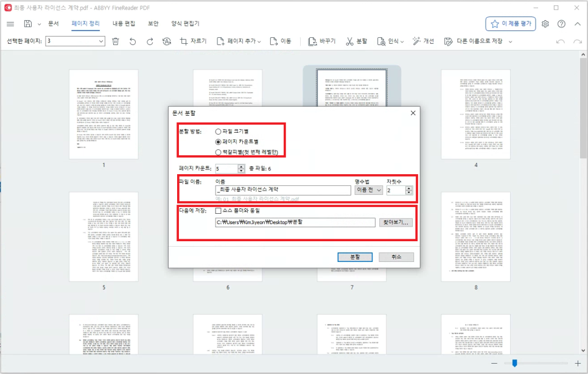Adjust the 자릿수 spinner arrows

point(409,190)
